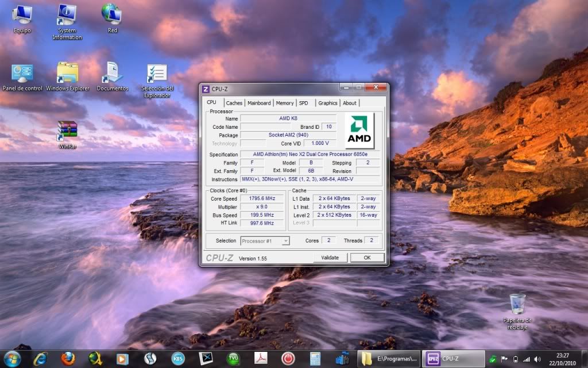
Task: Switch to the CPU tab
Action: pos(211,102)
